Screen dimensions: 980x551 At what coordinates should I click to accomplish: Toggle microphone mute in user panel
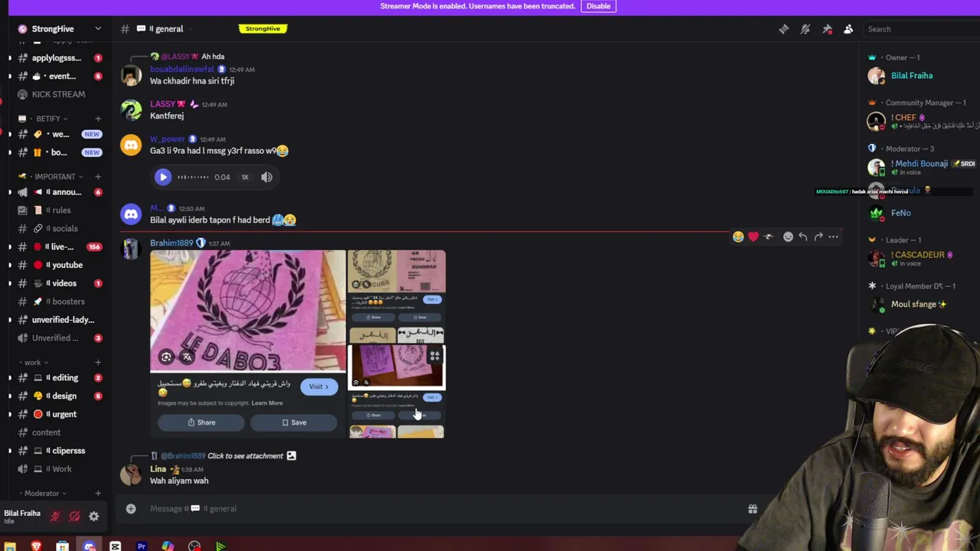coord(55,517)
